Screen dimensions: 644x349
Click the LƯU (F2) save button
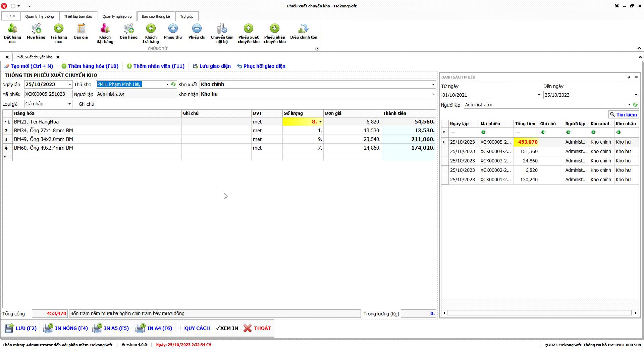pos(21,328)
